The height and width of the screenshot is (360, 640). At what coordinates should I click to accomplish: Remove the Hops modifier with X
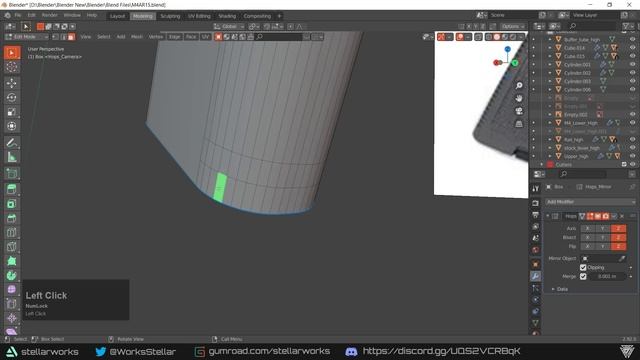click(x=622, y=216)
